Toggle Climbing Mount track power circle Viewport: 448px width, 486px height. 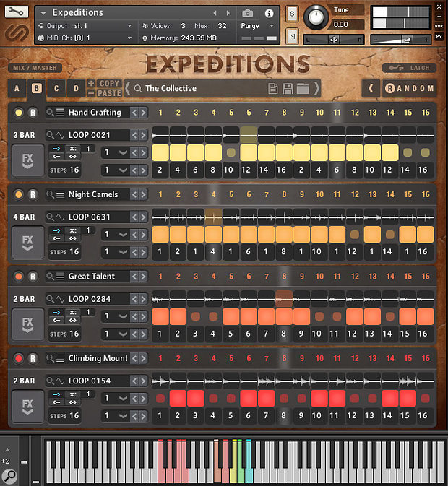pos(19,359)
